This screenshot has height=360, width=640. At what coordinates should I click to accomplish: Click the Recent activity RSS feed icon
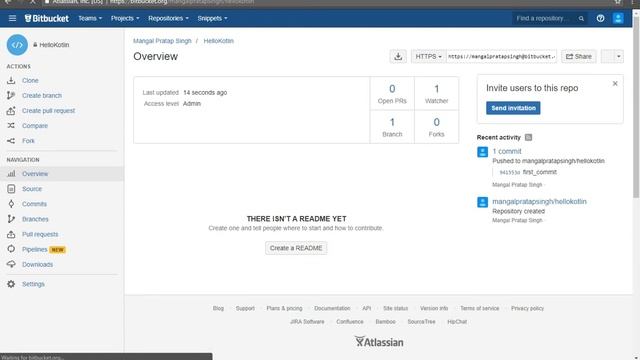click(x=528, y=137)
